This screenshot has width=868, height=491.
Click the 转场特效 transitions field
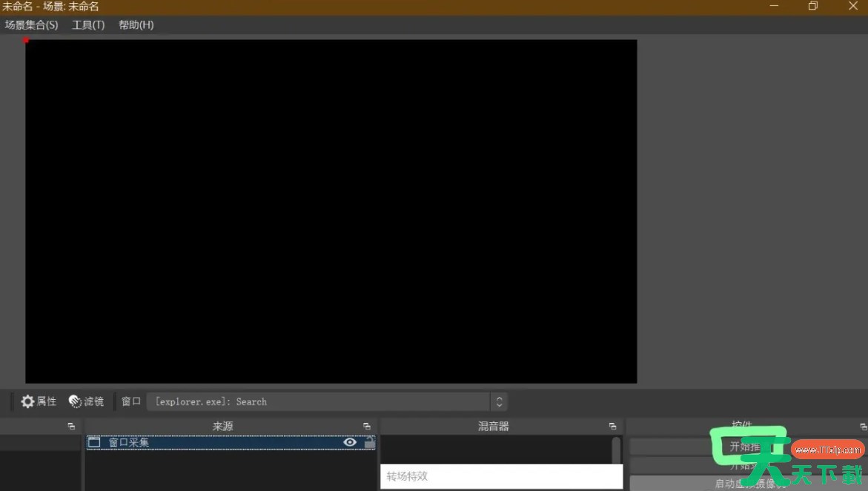click(x=501, y=476)
